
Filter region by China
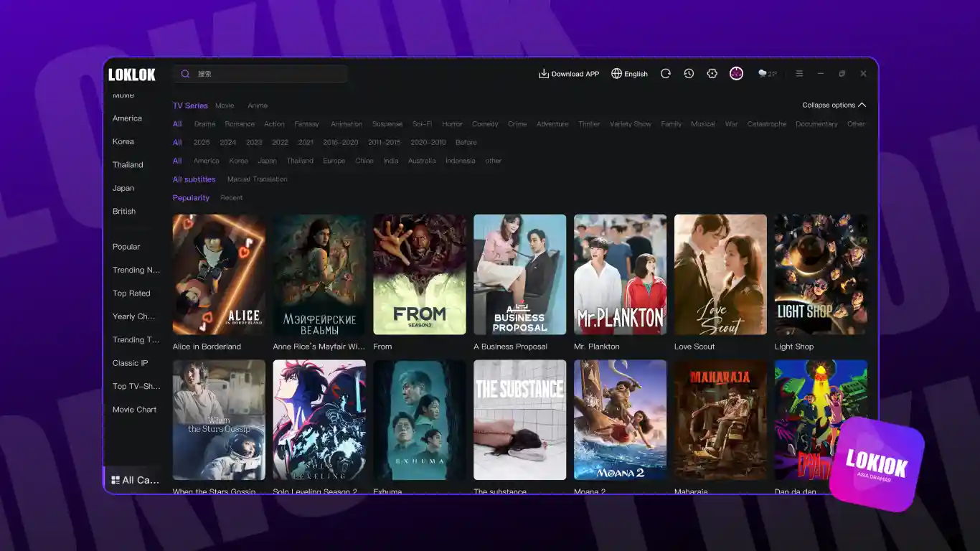(x=364, y=161)
